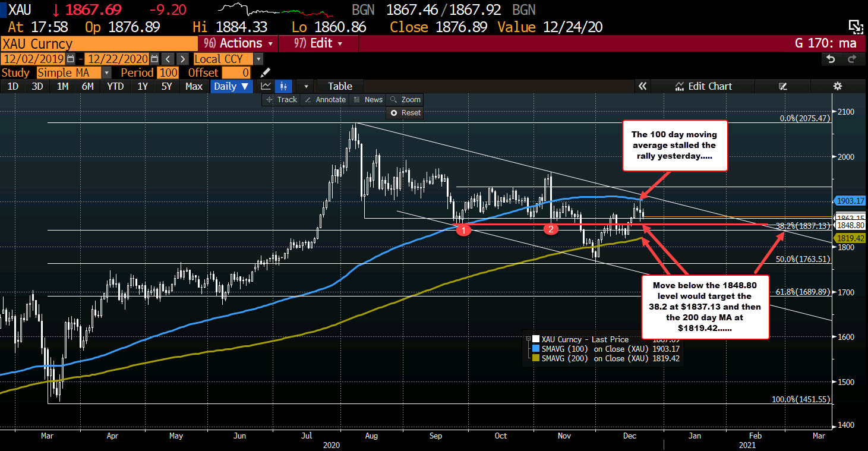Collapse the legend tree expander

click(529, 339)
